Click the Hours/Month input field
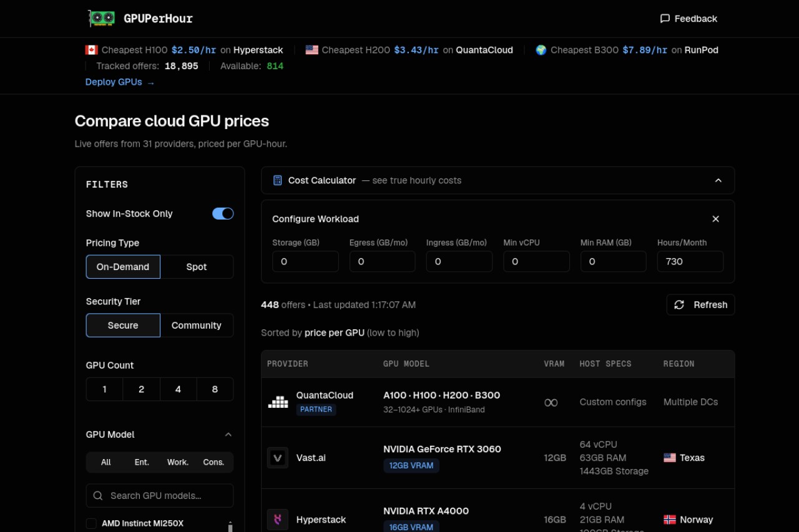Image resolution: width=799 pixels, height=532 pixels. point(690,261)
